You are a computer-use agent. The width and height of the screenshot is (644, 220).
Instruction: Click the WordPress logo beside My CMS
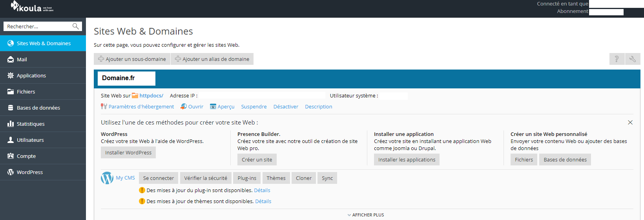[x=107, y=178]
